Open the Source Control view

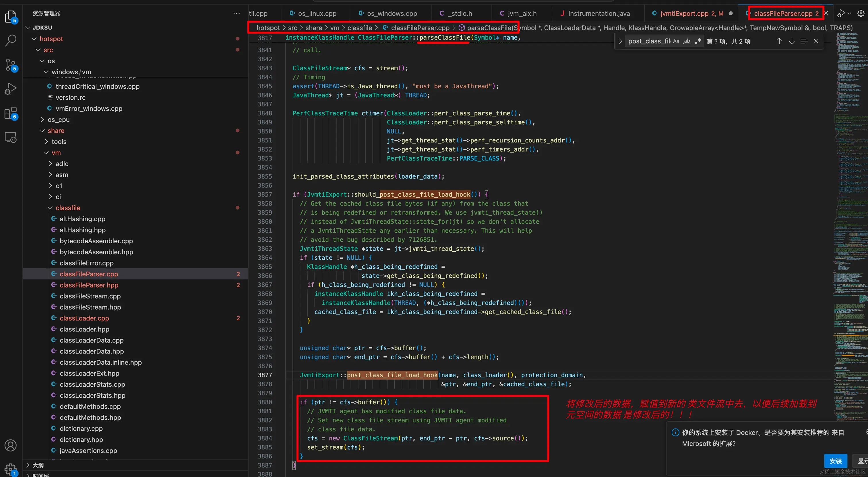(10, 64)
